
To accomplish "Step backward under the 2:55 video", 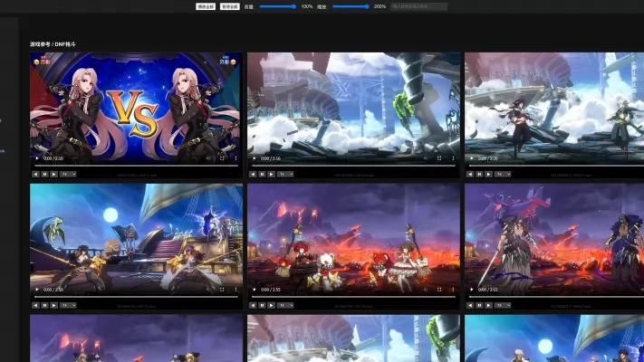I will click(x=253, y=305).
